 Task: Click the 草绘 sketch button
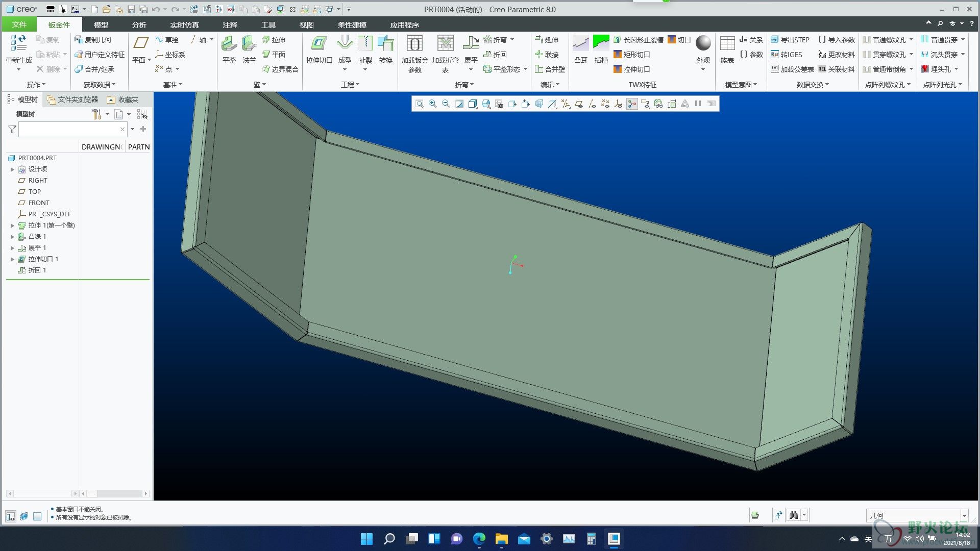coord(167,40)
